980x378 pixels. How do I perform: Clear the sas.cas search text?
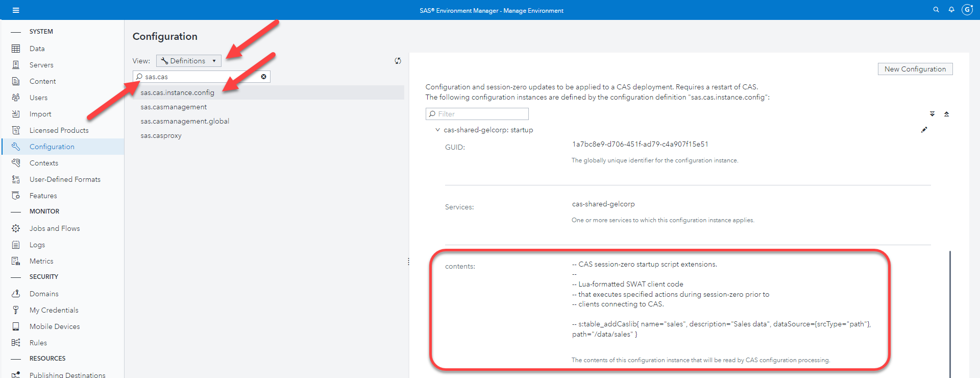264,77
